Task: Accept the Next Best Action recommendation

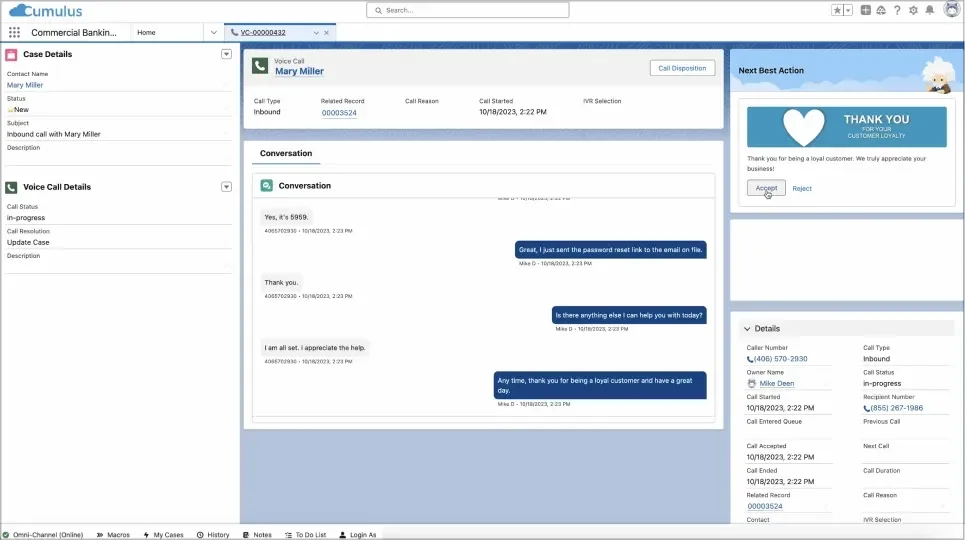Action: tap(766, 188)
